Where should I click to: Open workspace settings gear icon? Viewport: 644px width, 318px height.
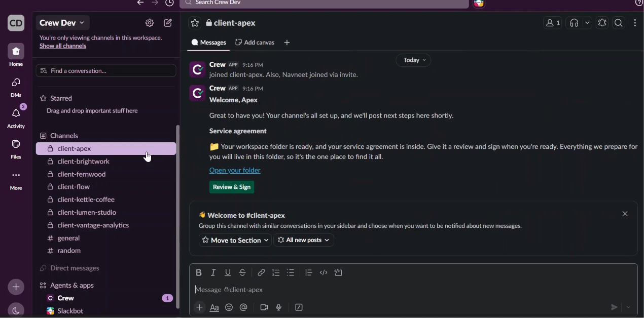(x=149, y=23)
